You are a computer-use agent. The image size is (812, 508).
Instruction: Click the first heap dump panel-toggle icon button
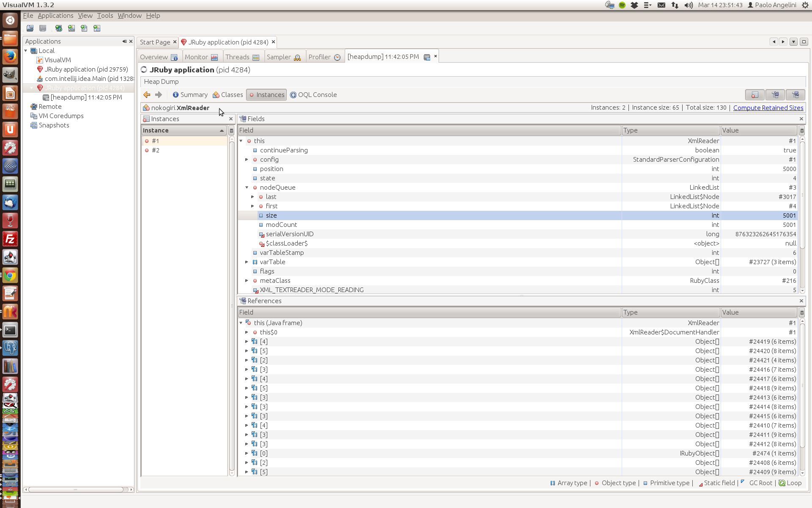(754, 95)
